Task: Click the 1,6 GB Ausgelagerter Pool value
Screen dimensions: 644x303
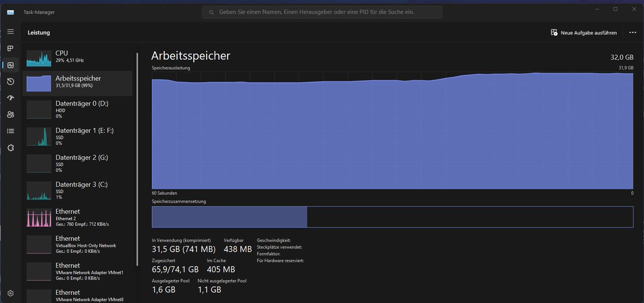Action: click(x=164, y=290)
